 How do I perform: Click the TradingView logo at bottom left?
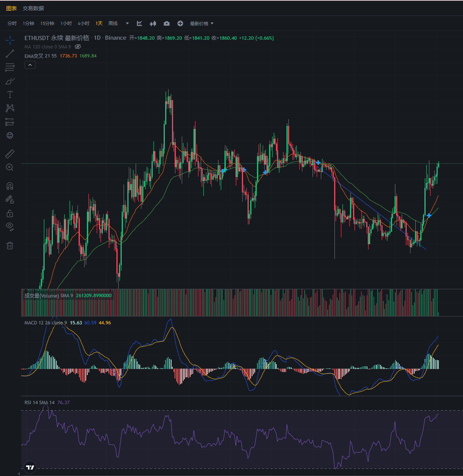[x=30, y=467]
